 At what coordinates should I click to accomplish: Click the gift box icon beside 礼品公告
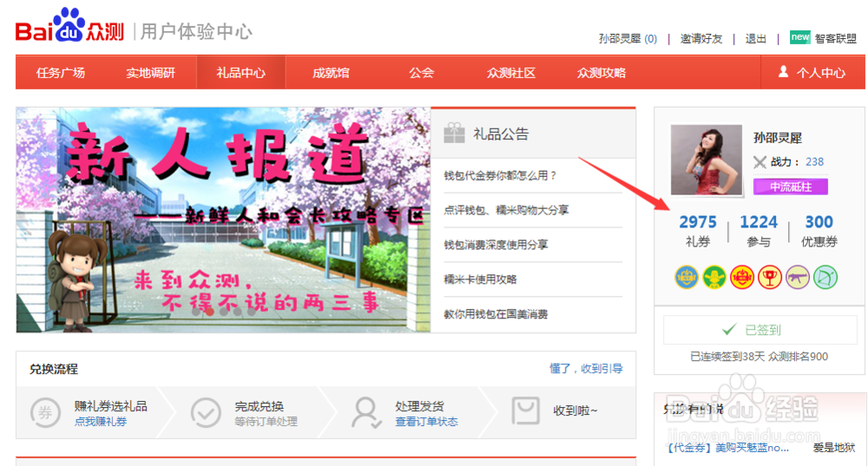454,133
